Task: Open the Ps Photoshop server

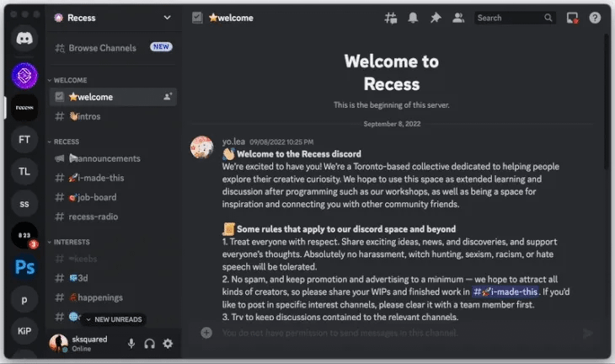Action: click(x=24, y=267)
